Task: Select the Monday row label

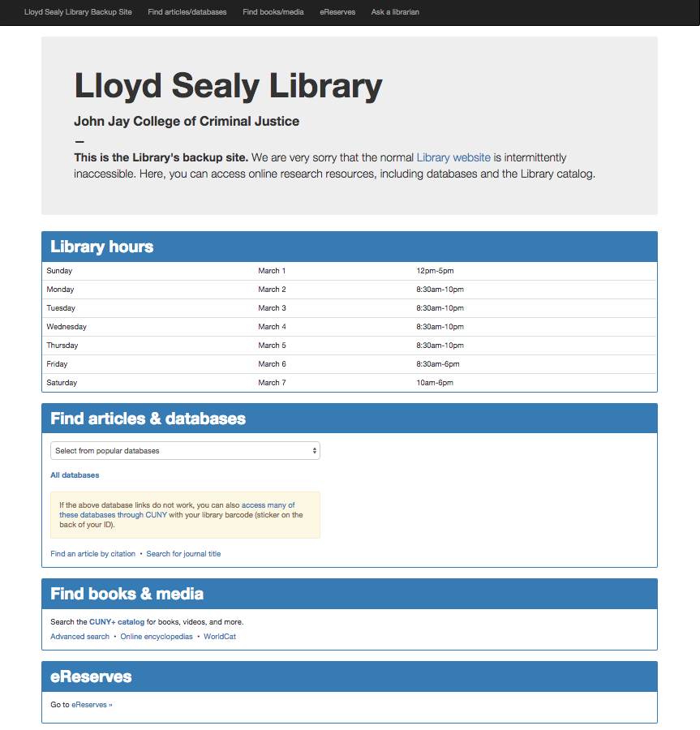Action: 60,290
